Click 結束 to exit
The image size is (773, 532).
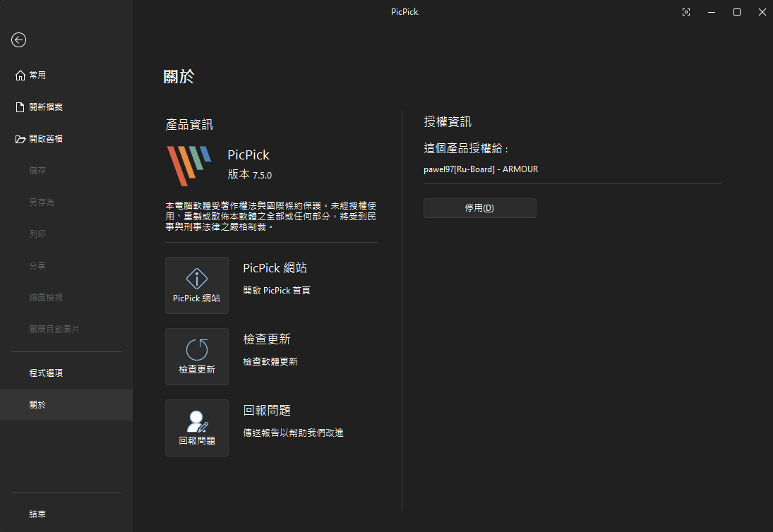[66, 514]
